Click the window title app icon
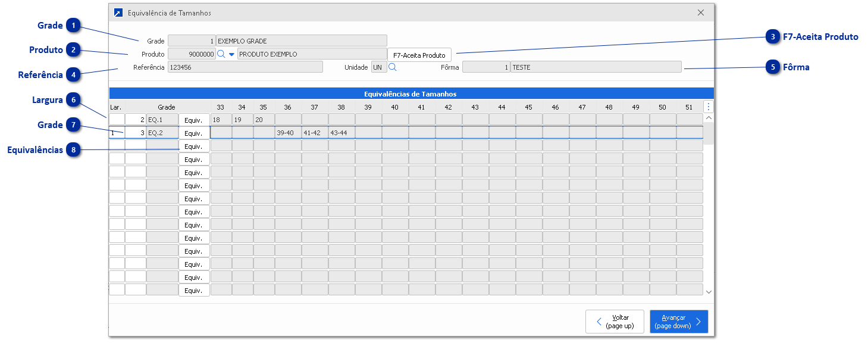The width and height of the screenshot is (868, 346). click(118, 13)
